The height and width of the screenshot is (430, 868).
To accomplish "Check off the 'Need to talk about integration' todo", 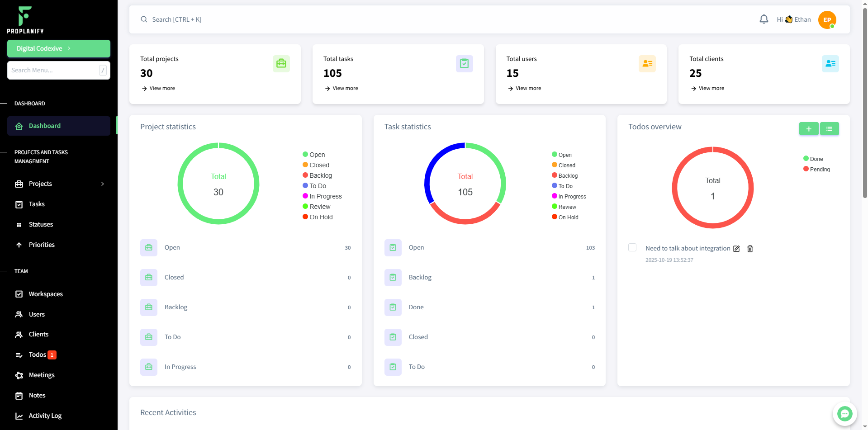I will (632, 247).
